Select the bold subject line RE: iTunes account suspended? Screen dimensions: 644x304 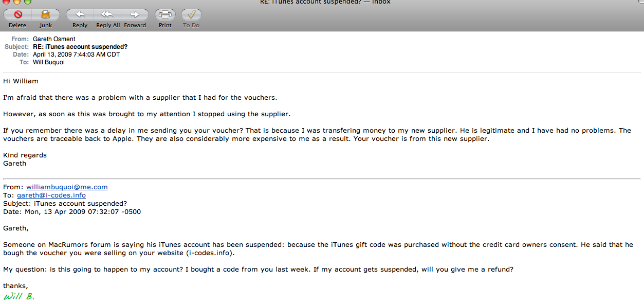[80, 47]
